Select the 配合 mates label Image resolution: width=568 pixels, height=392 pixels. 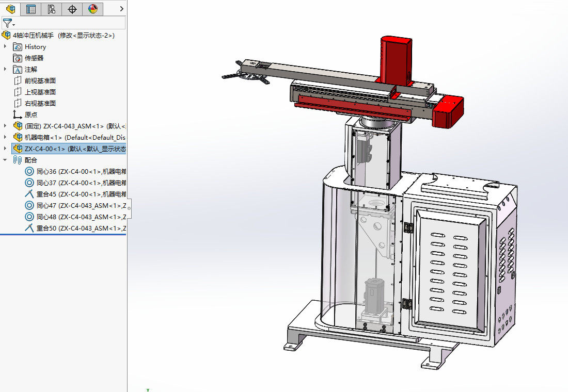31,160
